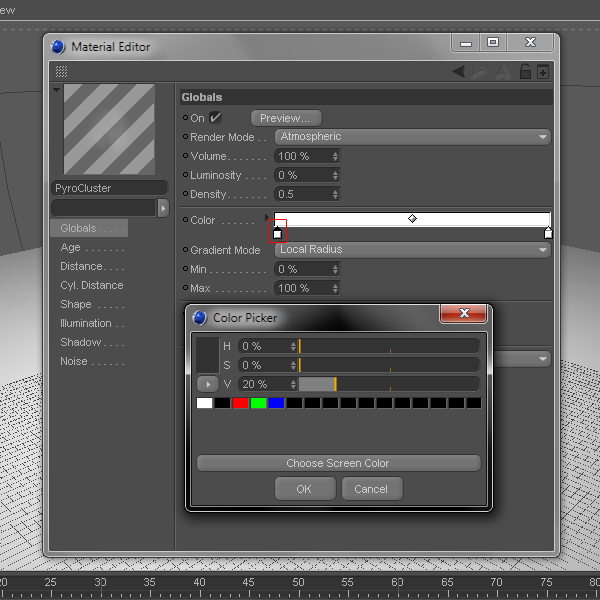Click the Color Picker title bar app icon
600x600 pixels.
199,318
